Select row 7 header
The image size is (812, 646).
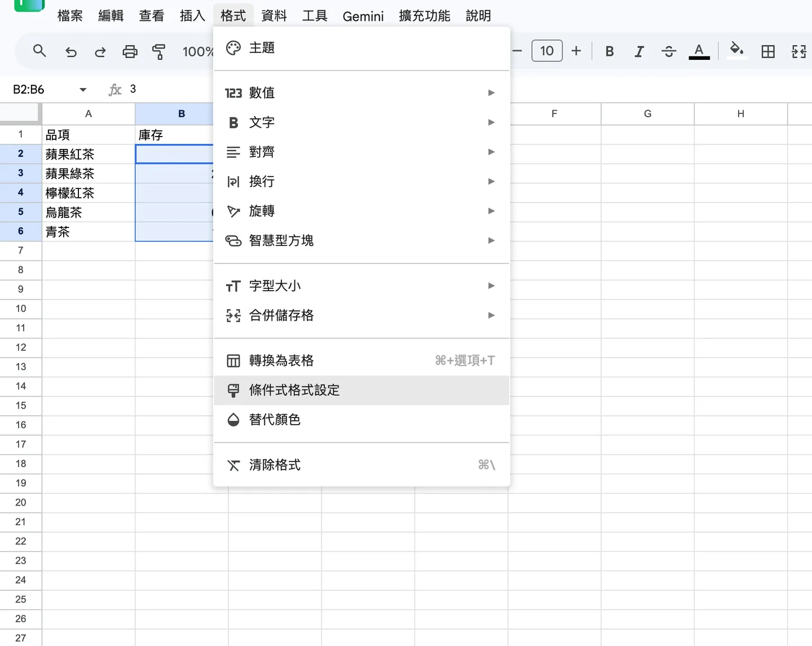(21, 251)
